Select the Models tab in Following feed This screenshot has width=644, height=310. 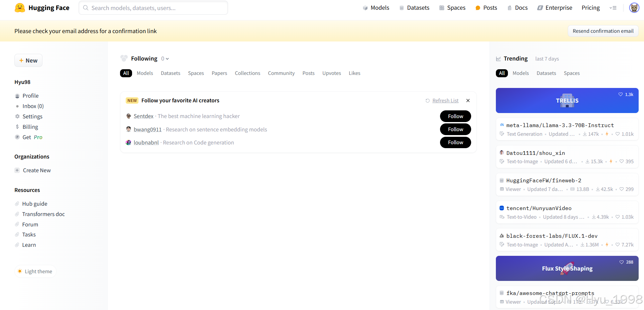pos(145,73)
